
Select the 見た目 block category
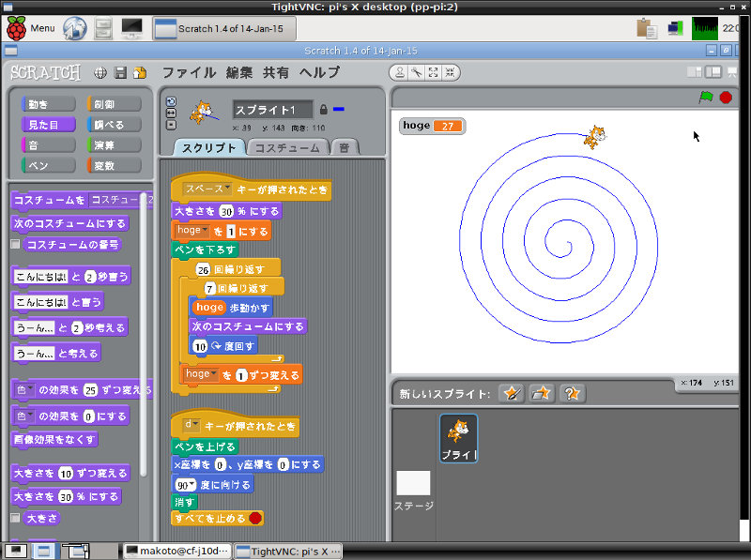[x=49, y=125]
